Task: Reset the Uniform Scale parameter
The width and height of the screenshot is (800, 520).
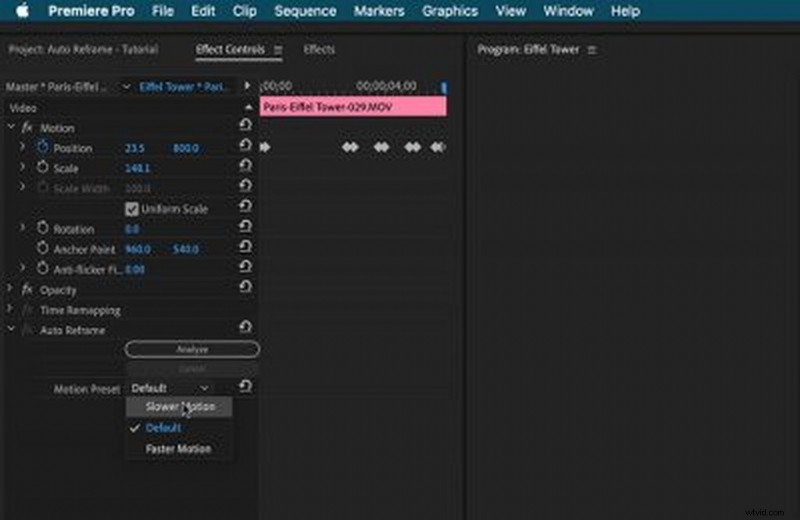Action: coord(245,205)
